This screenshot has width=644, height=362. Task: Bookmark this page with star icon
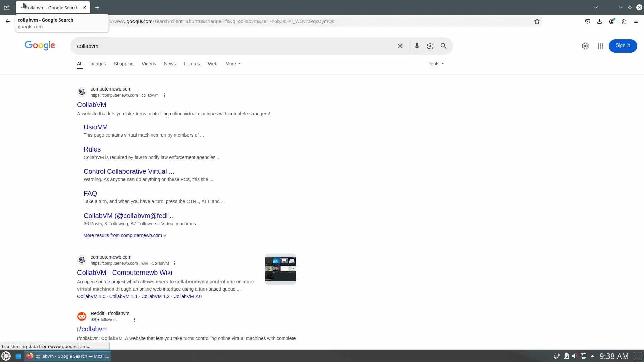tap(537, 21)
